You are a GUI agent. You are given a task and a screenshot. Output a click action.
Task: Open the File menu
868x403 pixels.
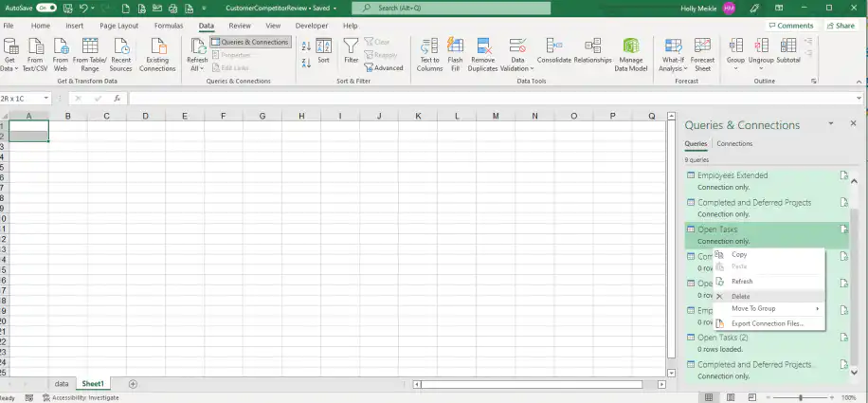[x=9, y=26]
